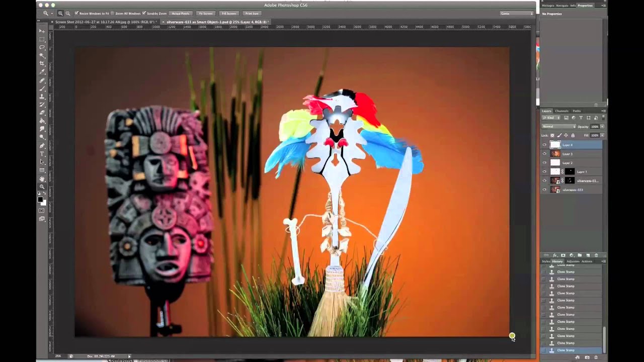This screenshot has width=644, height=362.
Task: Select the Clone Stamp tool in toolbar
Action: pyautogui.click(x=42, y=97)
